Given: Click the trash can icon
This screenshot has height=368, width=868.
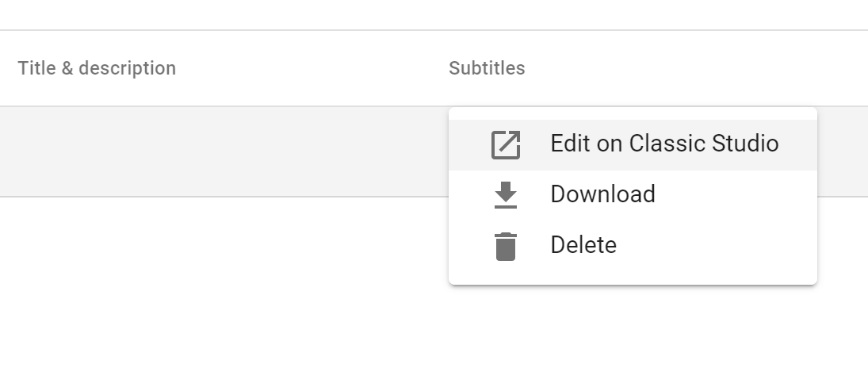Looking at the screenshot, I should click(x=506, y=246).
